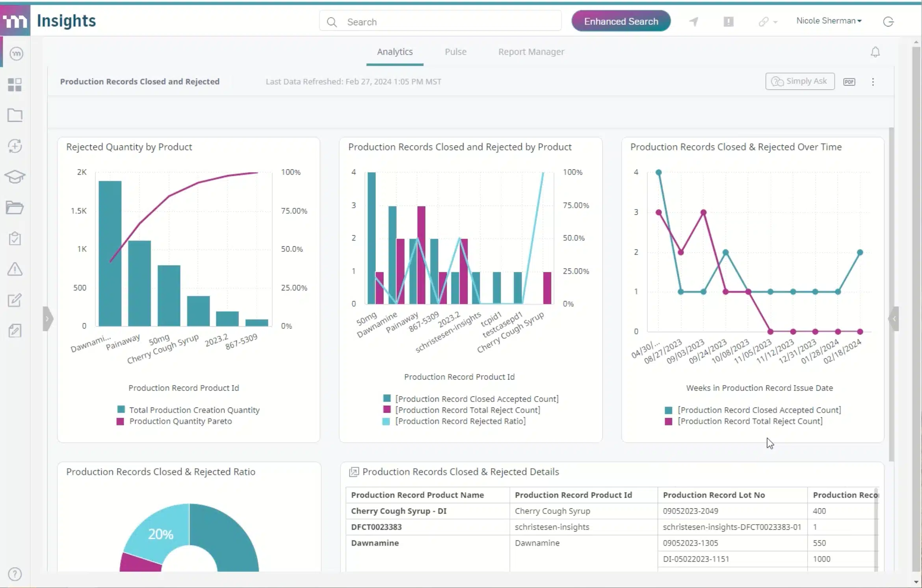This screenshot has width=922, height=588.
Task: Click the Nicole Sherman dropdown
Action: point(828,22)
